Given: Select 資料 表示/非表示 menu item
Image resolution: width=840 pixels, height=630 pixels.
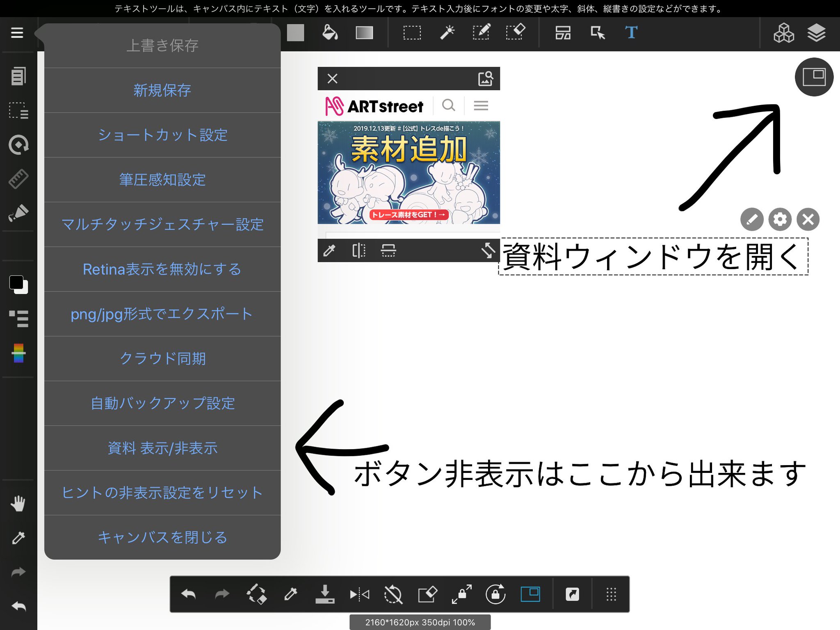Looking at the screenshot, I should point(162,448).
